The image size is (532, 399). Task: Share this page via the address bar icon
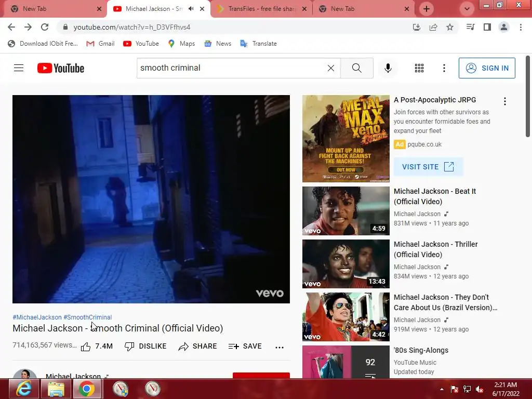point(433,27)
